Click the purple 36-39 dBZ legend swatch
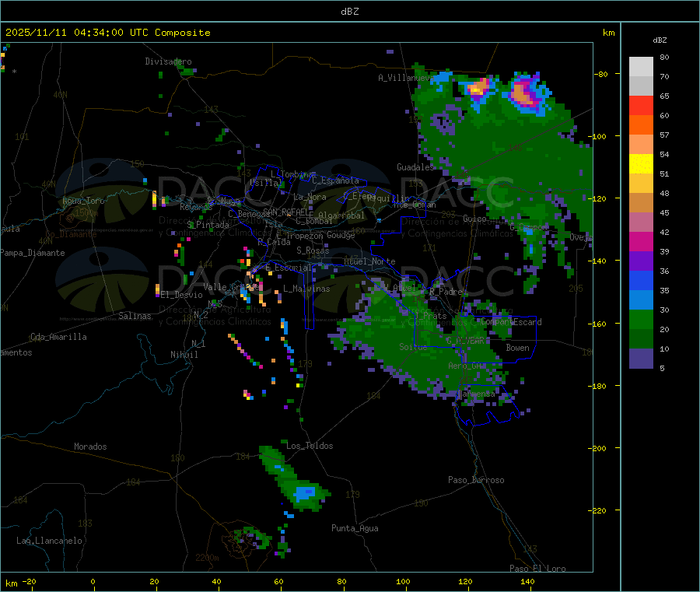Image resolution: width=700 pixels, height=592 pixels. [x=641, y=261]
